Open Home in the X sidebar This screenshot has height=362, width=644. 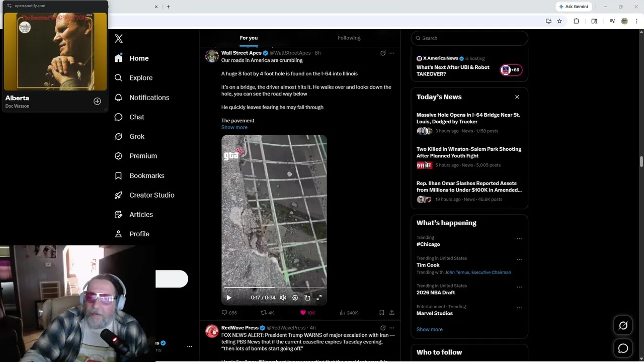coord(132,58)
